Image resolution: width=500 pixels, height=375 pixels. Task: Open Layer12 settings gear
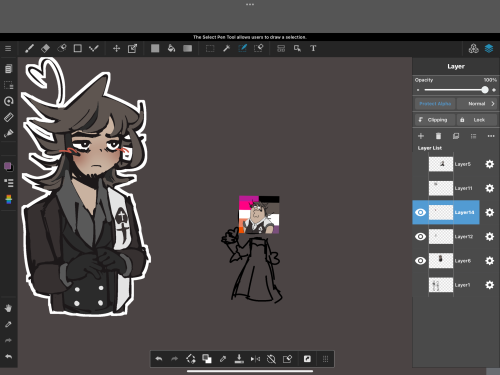[489, 237]
